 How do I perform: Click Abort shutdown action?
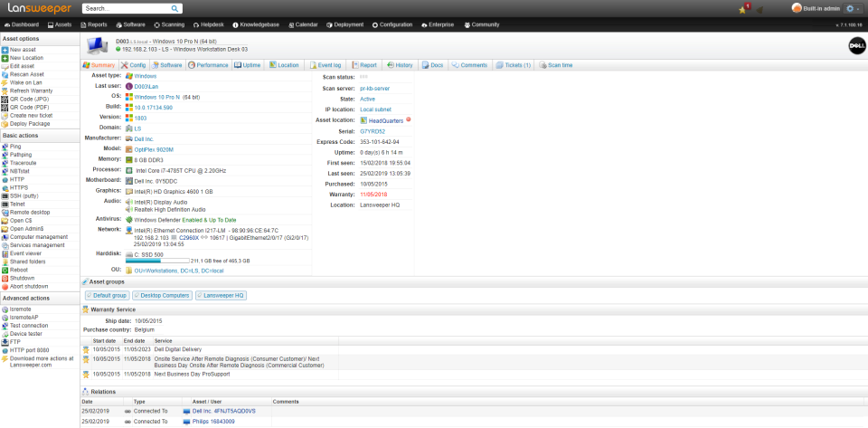click(29, 286)
